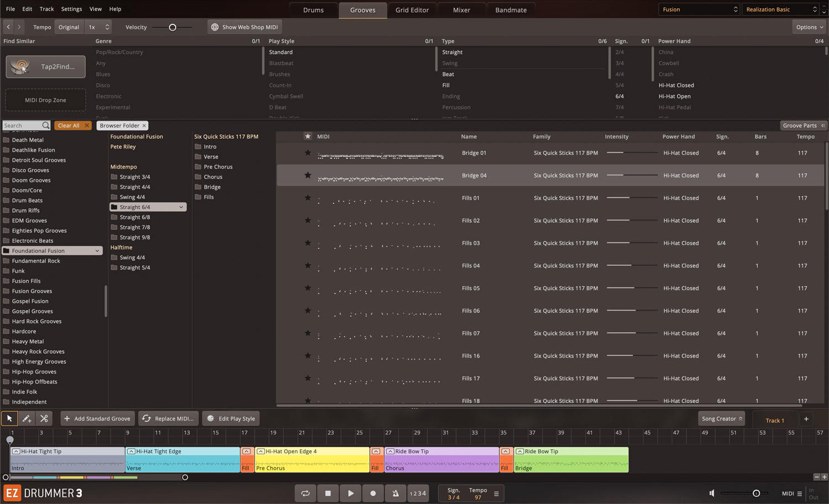Click the Tap2Find button
Image resolution: width=829 pixels, height=504 pixels.
pyautogui.click(x=46, y=67)
